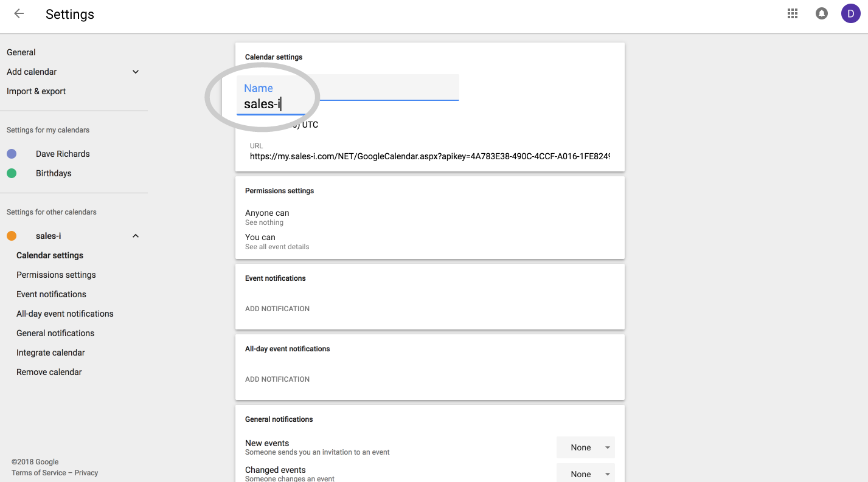868x482 pixels.
Task: Click 'Anyone can' permission text
Action: pyautogui.click(x=267, y=213)
